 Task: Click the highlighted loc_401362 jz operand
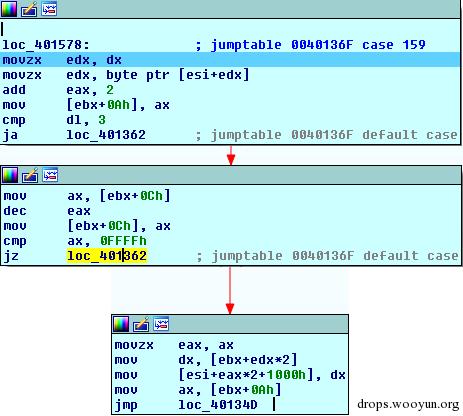[107, 256]
